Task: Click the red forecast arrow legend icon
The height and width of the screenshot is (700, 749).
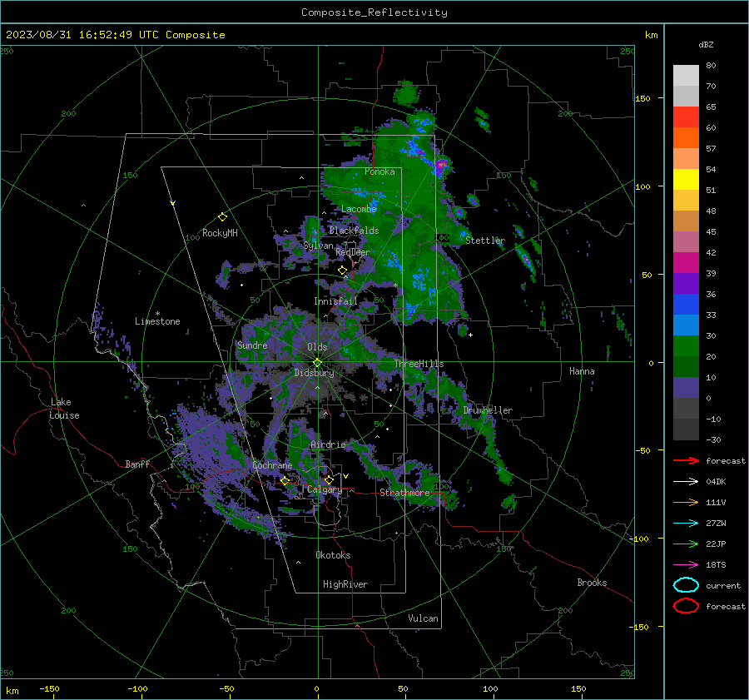Action: pos(686,460)
